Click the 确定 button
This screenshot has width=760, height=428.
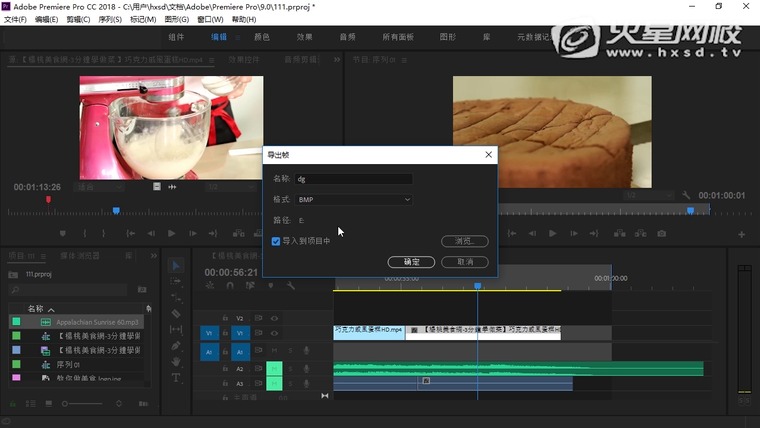click(411, 262)
